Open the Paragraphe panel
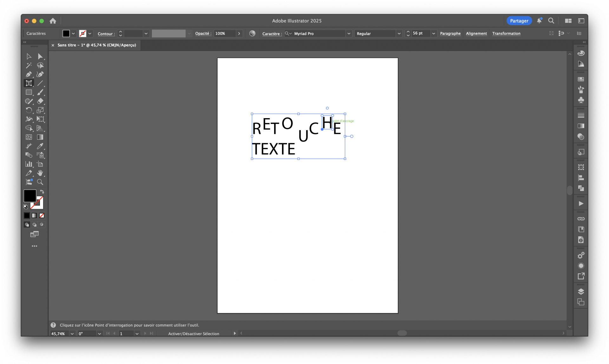Viewport: 609px width, 364px height. pyautogui.click(x=450, y=33)
